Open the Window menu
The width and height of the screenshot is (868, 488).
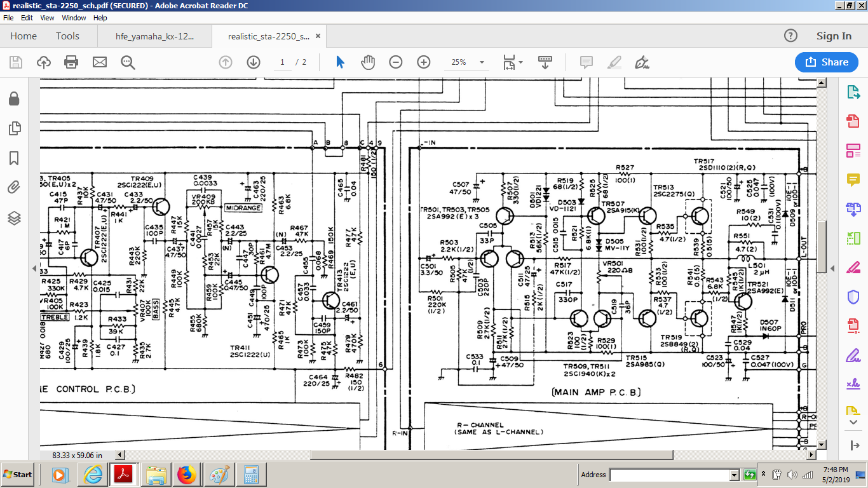74,18
